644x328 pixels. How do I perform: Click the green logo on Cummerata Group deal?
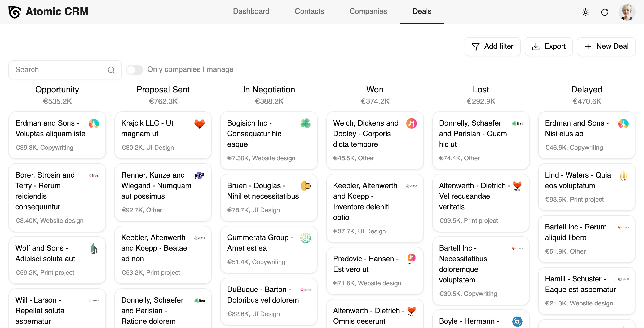(x=306, y=238)
